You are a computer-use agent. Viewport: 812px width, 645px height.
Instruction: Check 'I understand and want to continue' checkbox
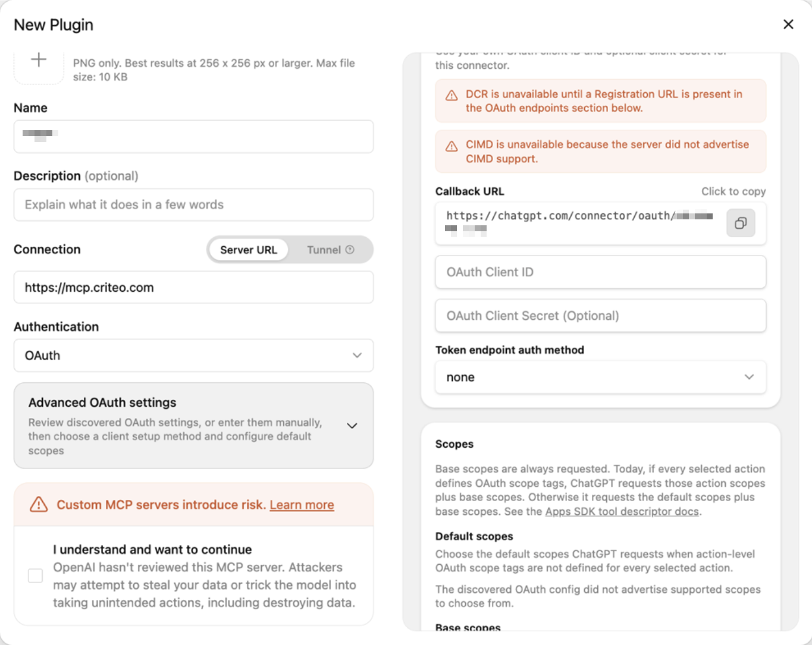[x=36, y=575]
